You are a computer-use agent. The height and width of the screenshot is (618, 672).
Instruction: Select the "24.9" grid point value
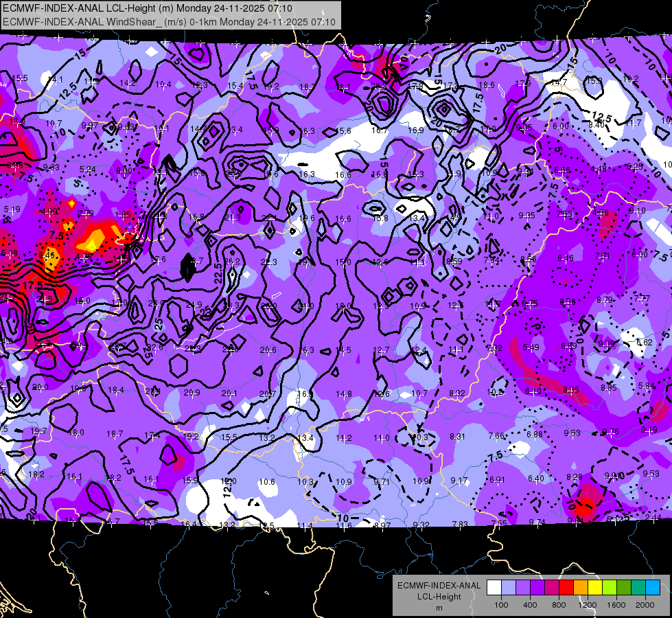coord(194,305)
